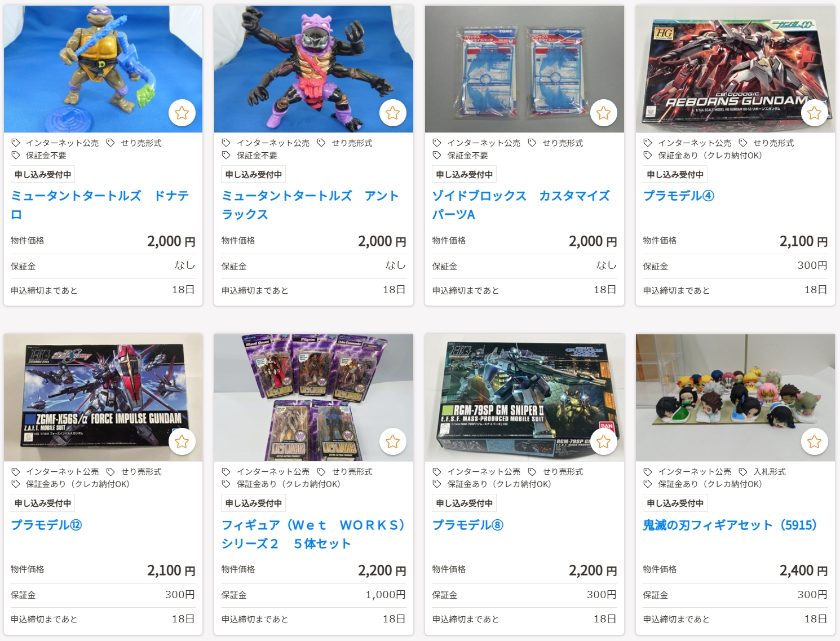This screenshot has height=641, width=840.
Task: Open the プラモデル④ title link
Action: (679, 196)
